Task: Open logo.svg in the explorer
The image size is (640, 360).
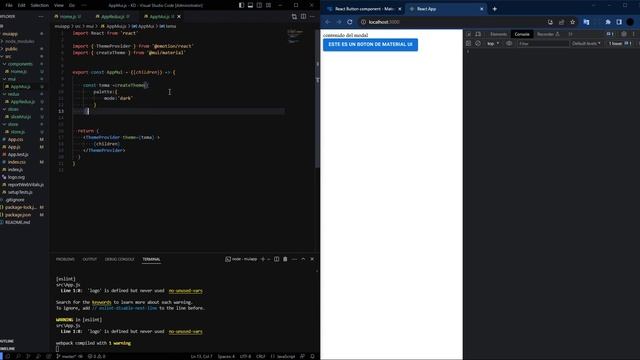Action: click(x=16, y=177)
